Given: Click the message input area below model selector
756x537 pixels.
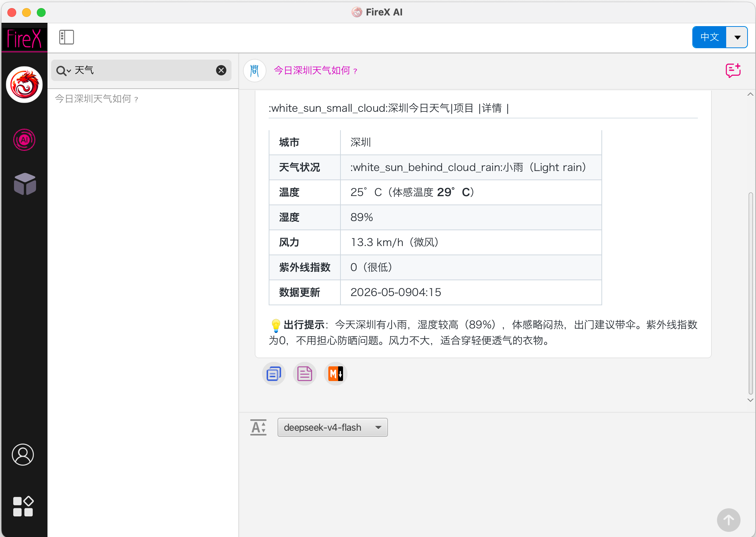Looking at the screenshot, I should coord(478,486).
